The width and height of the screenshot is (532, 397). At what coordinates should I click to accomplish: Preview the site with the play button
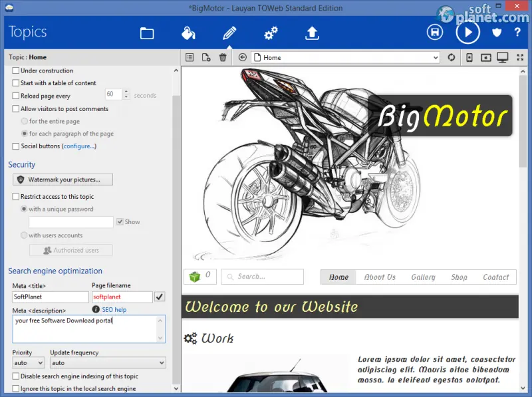(x=468, y=32)
